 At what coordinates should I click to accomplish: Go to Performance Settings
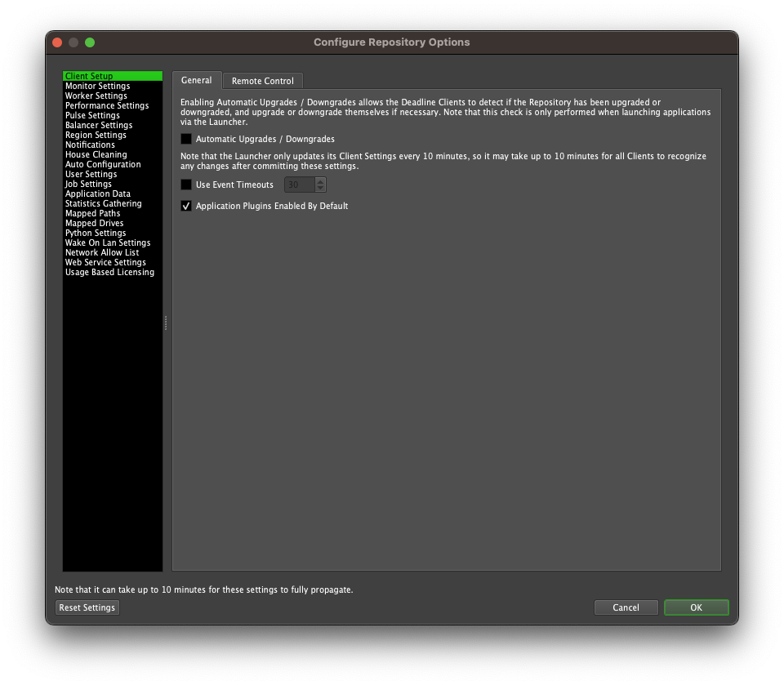(x=113, y=105)
